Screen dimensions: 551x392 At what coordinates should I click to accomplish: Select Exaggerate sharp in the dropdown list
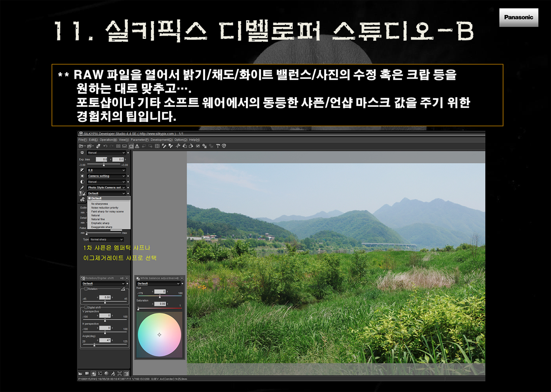(102, 227)
